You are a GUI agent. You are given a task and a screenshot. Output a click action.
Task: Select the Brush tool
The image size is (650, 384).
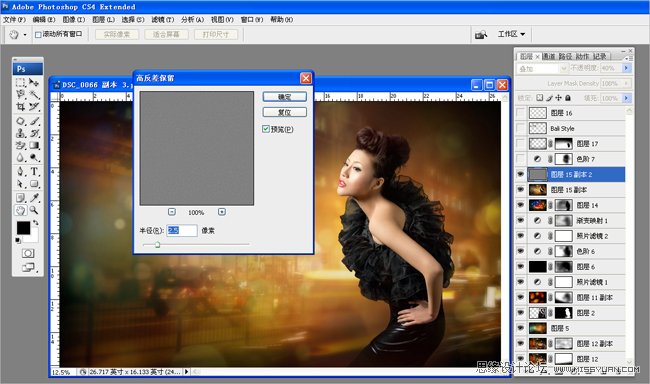pos(34,121)
